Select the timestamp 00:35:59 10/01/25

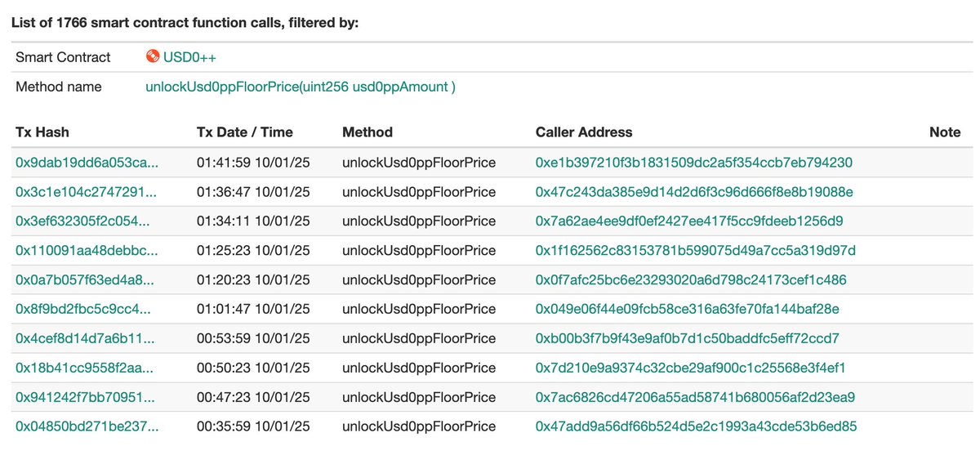pos(253,427)
